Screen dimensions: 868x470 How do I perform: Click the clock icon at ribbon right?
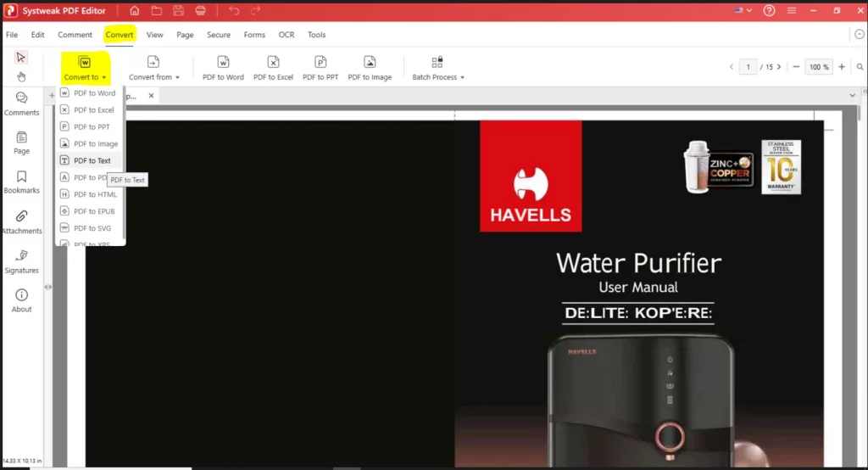pos(859,35)
